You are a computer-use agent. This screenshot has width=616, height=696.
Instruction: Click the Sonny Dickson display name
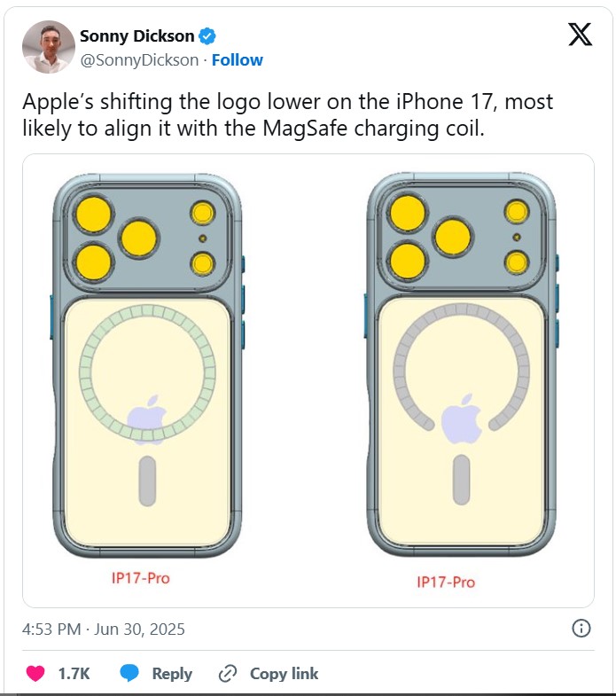(136, 36)
